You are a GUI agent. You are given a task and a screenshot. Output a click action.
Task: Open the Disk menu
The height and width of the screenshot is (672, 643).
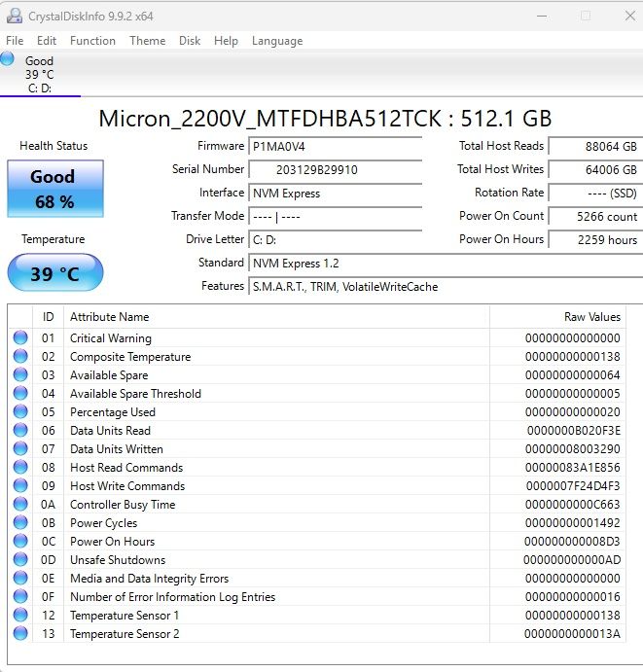tap(190, 41)
